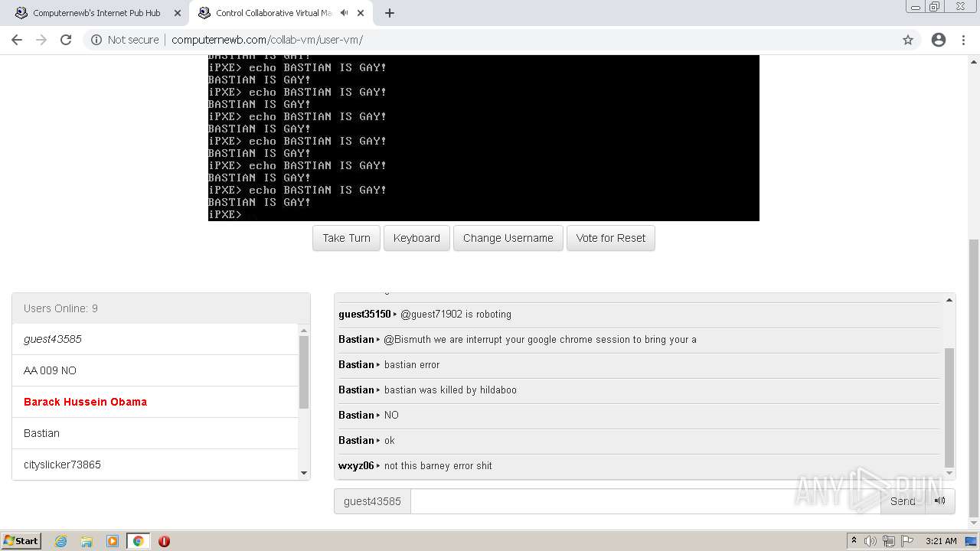Click 'not this barney error shit' message

pos(438,465)
